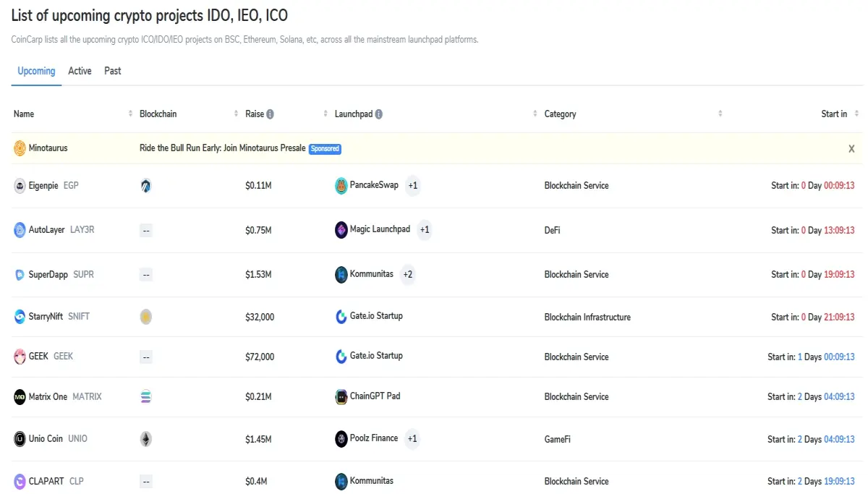This screenshot has height=494, width=868.
Task: Select the Upcoming tab
Action: point(36,71)
